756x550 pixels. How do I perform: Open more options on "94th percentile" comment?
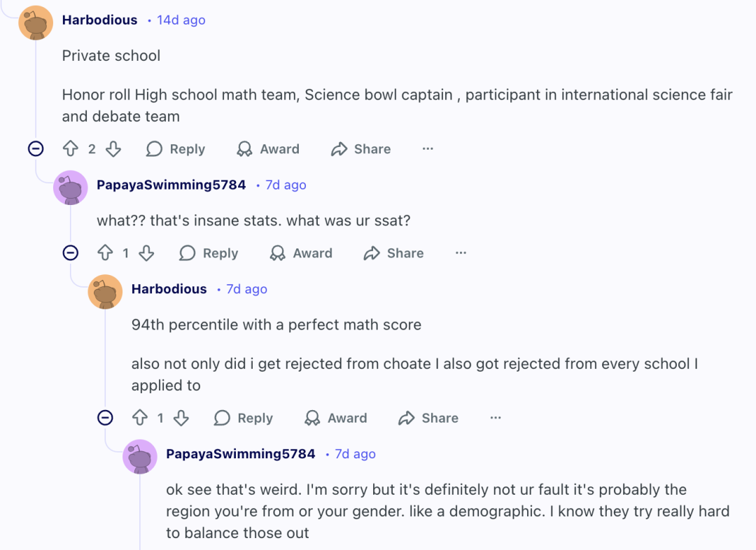pos(496,418)
